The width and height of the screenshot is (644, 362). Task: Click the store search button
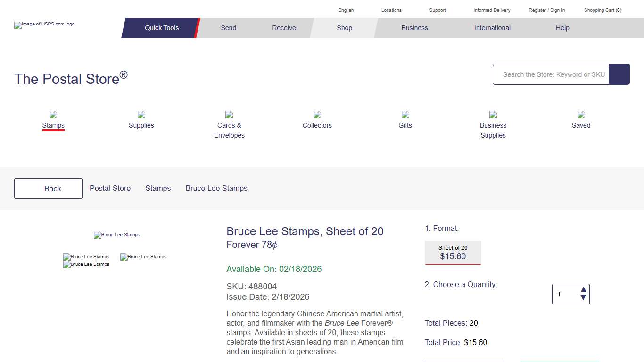click(619, 74)
